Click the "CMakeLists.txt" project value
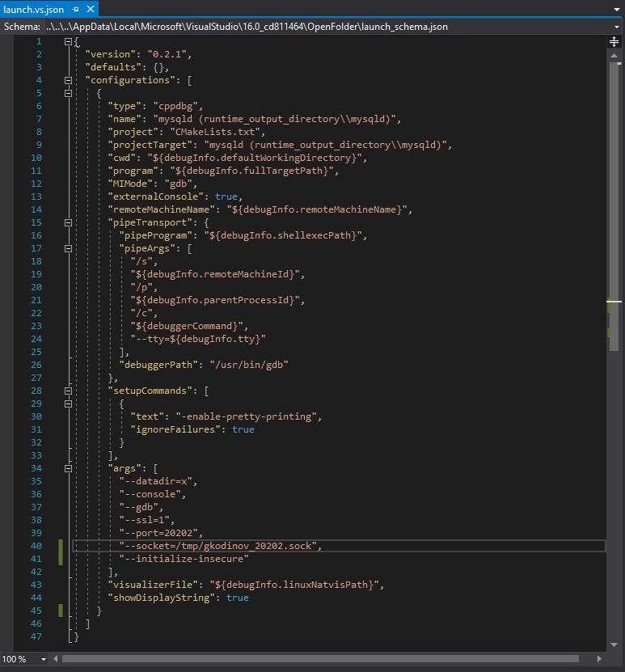The image size is (625, 672). tap(215, 132)
